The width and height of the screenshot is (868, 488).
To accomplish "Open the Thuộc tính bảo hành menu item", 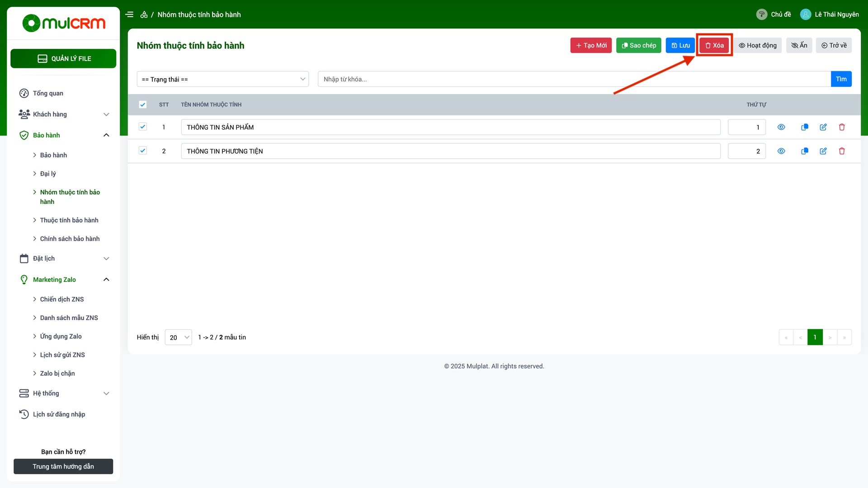I will click(x=69, y=221).
